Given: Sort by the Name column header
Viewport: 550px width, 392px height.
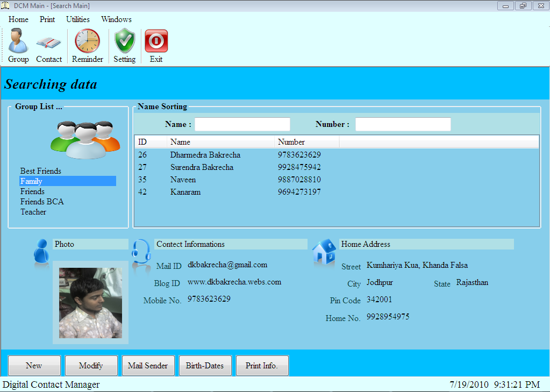Looking at the screenshot, I should pyautogui.click(x=220, y=142).
